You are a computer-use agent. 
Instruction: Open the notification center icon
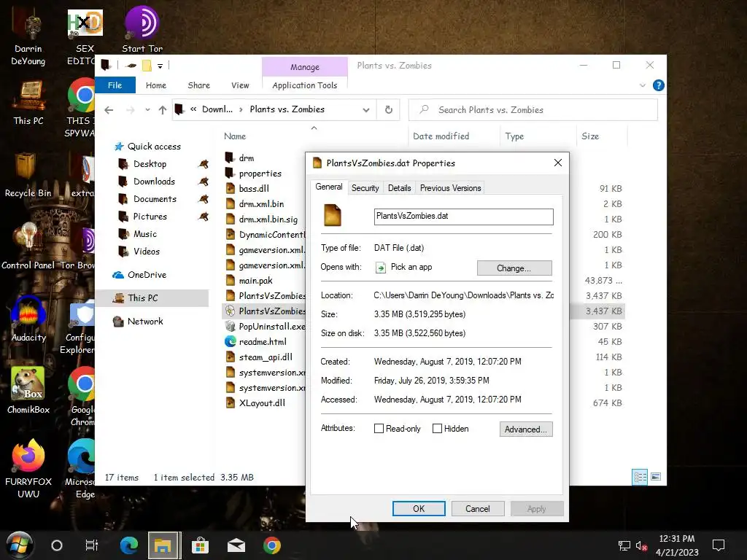click(x=719, y=545)
